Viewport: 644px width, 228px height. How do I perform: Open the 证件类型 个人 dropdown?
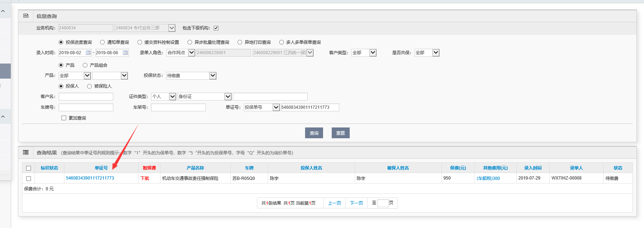pyautogui.click(x=164, y=97)
